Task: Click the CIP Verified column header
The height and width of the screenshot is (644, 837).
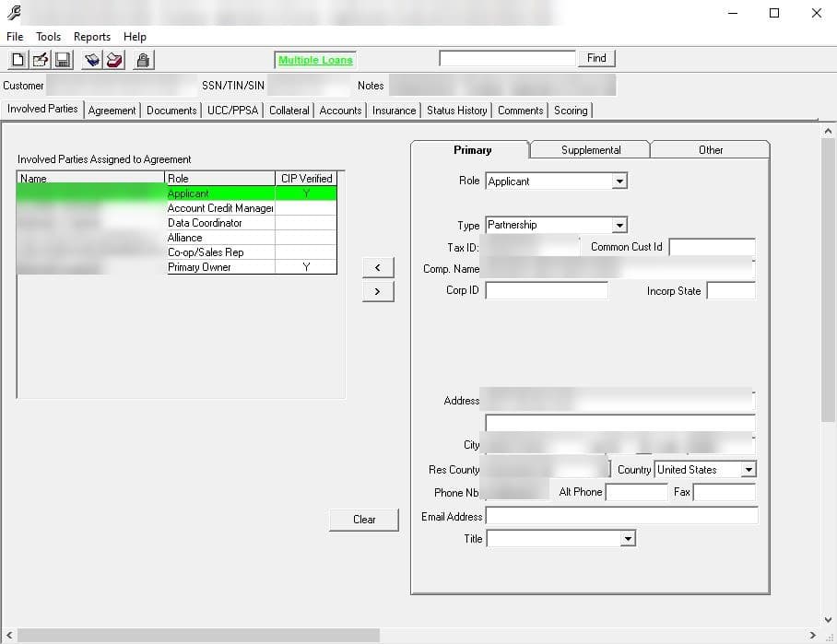Action: 306,178
